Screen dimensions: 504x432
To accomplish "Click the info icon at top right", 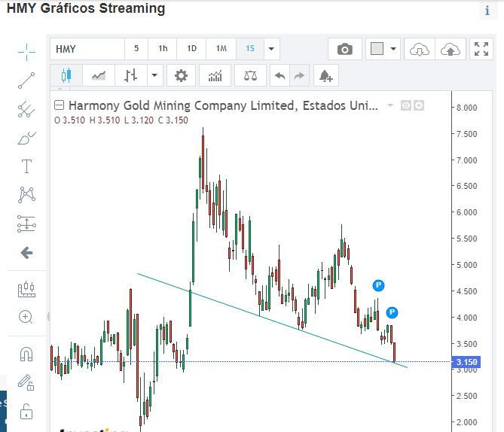I will coord(487,11).
